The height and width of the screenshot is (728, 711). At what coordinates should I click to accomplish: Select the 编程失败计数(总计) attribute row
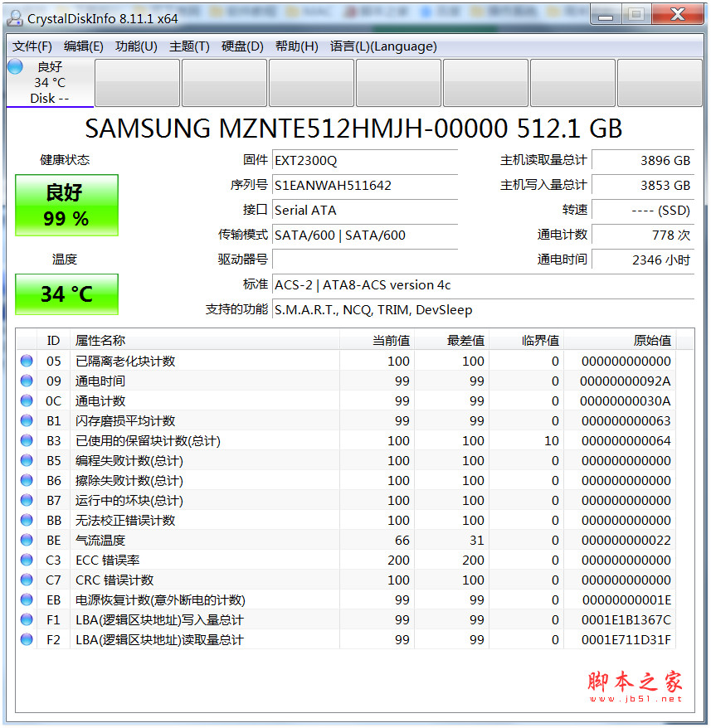[x=347, y=460]
